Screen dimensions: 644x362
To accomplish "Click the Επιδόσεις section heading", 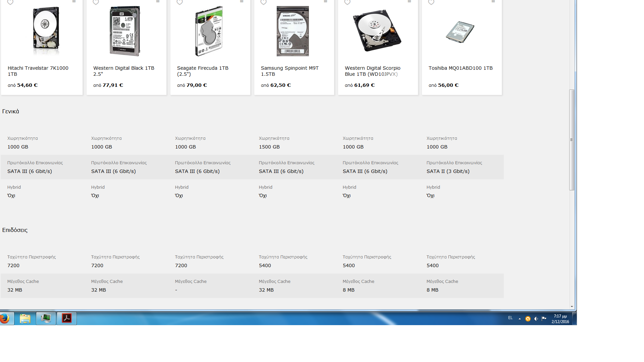I will pyautogui.click(x=15, y=230).
